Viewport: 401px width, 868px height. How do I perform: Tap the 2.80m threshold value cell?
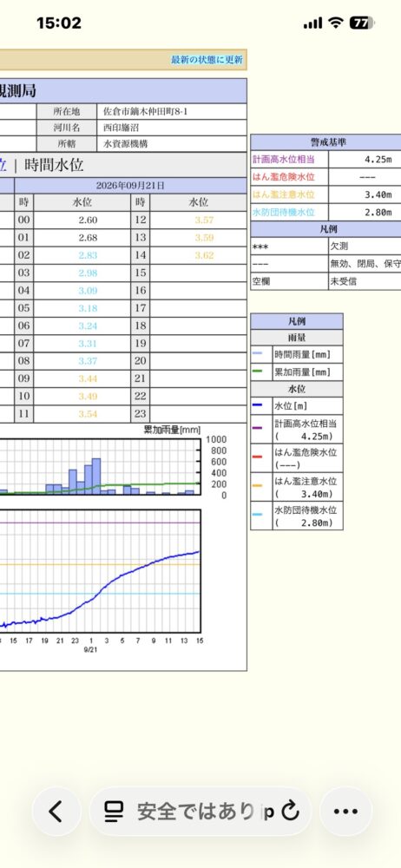pyautogui.click(x=365, y=212)
